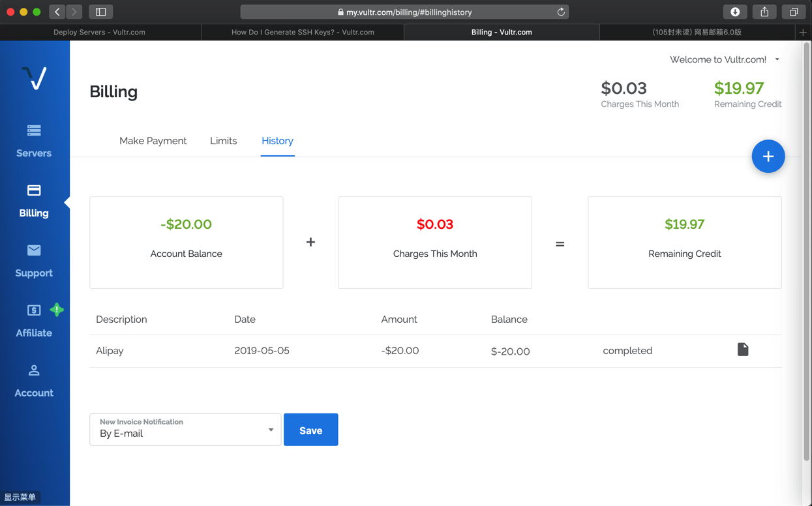Open the Affiliate dollar icon

34,310
